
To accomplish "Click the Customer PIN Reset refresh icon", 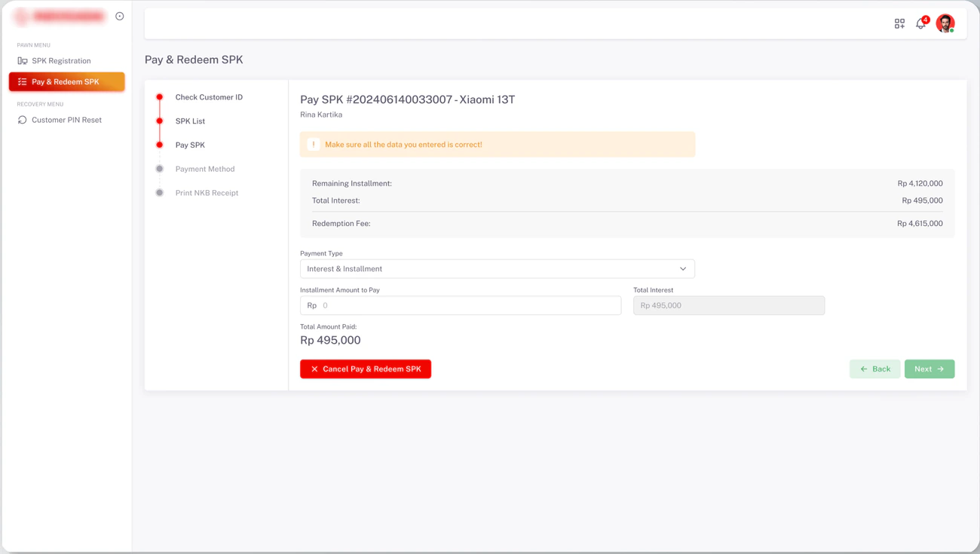I will pyautogui.click(x=23, y=120).
